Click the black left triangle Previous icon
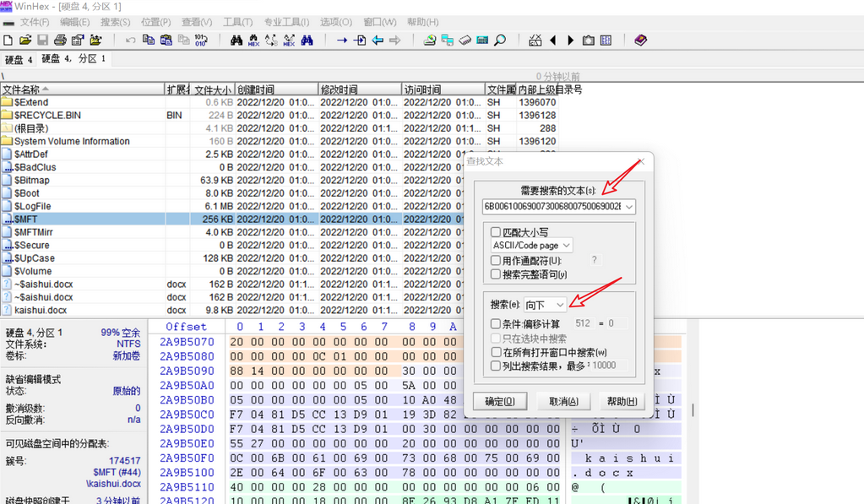864x504 pixels. coord(552,41)
